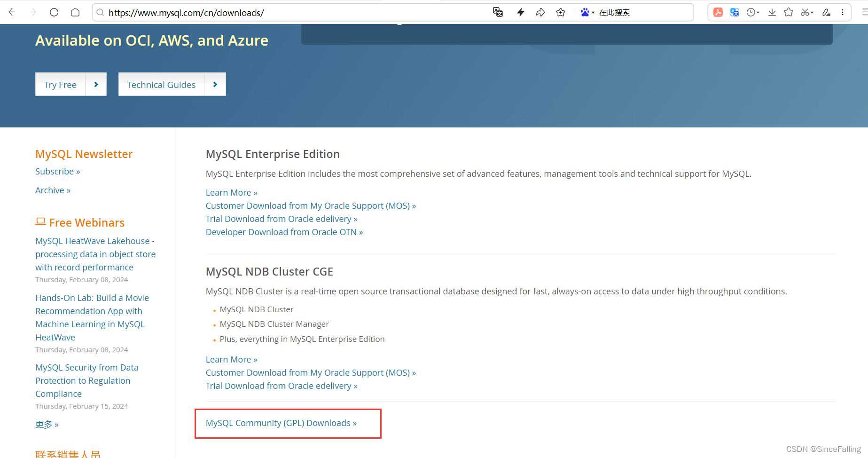The width and height of the screenshot is (868, 458).
Task: Click the pen annotate icon
Action: coord(826,12)
